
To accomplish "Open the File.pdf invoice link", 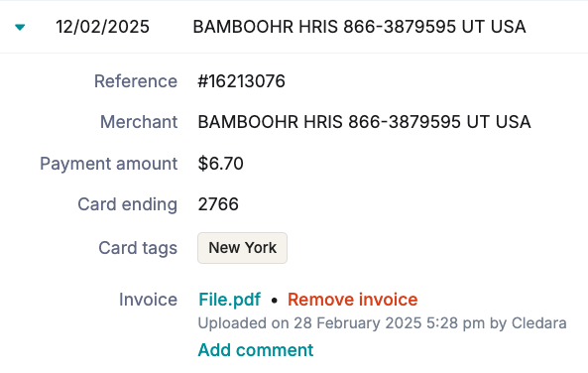I will [229, 300].
